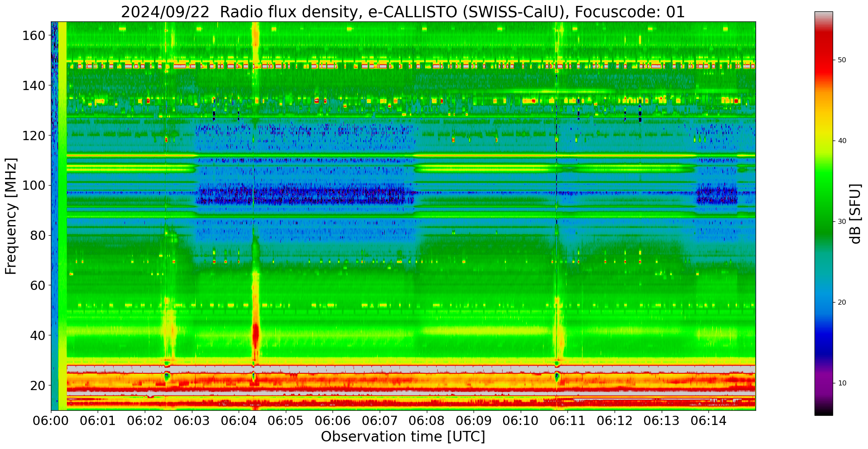Click the colorbar tick label 10
This screenshot has width=868, height=449.
842,383
